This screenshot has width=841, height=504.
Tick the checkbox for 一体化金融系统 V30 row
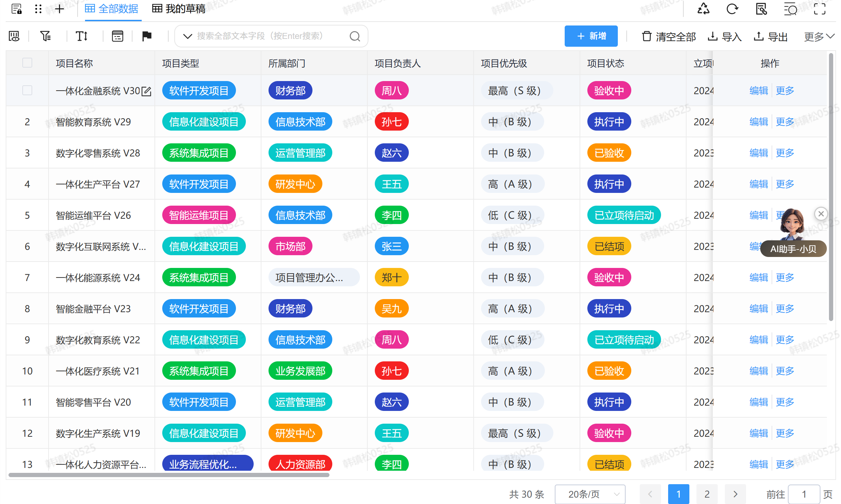pyautogui.click(x=27, y=90)
